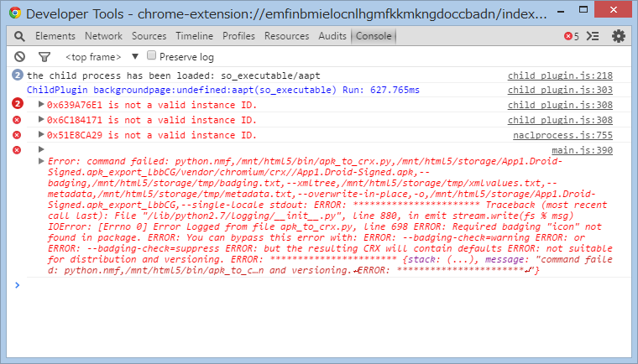Switch to the Elements tab
This screenshot has width=638, height=364.
(55, 36)
